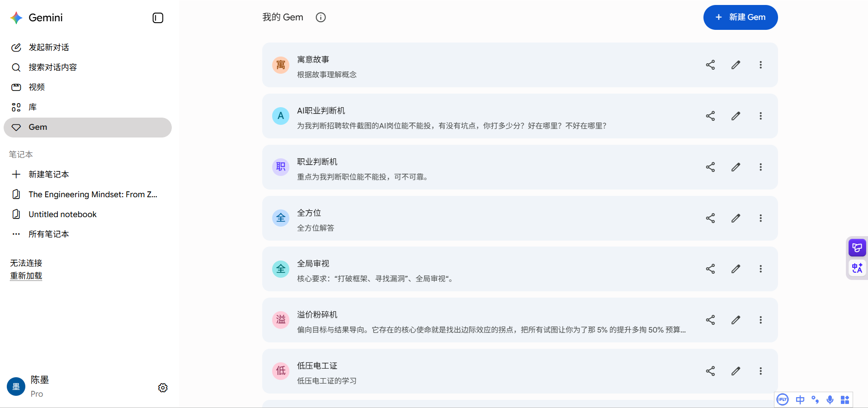The image size is (868, 408).
Task: Open Untitled notebook
Action: (87, 214)
